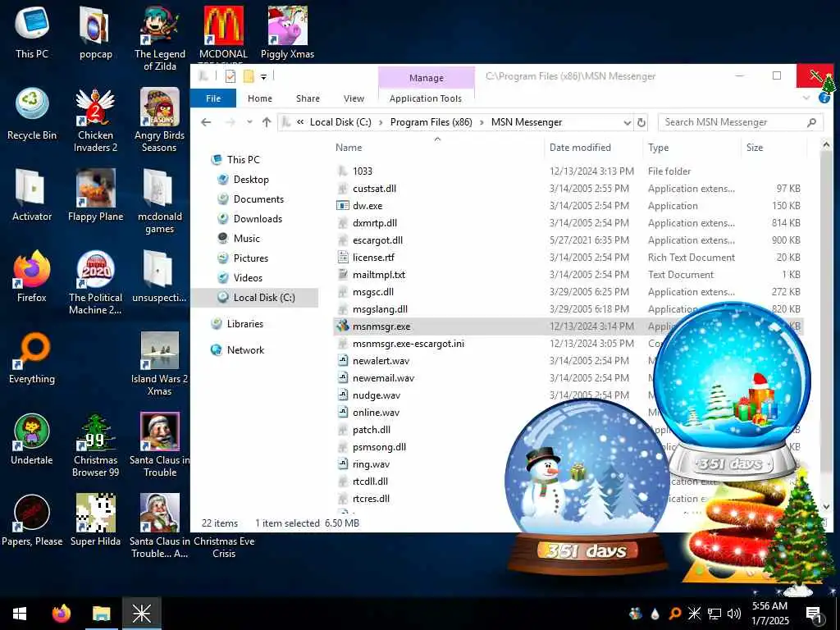Click Program Files (x86) in address bar
Screen dimensions: 840x630
[x=431, y=122]
